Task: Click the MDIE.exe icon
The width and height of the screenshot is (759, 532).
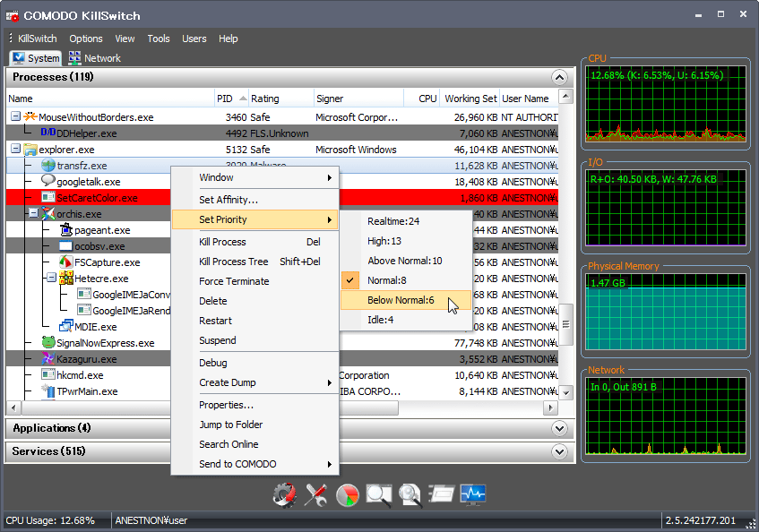Action: pos(65,326)
